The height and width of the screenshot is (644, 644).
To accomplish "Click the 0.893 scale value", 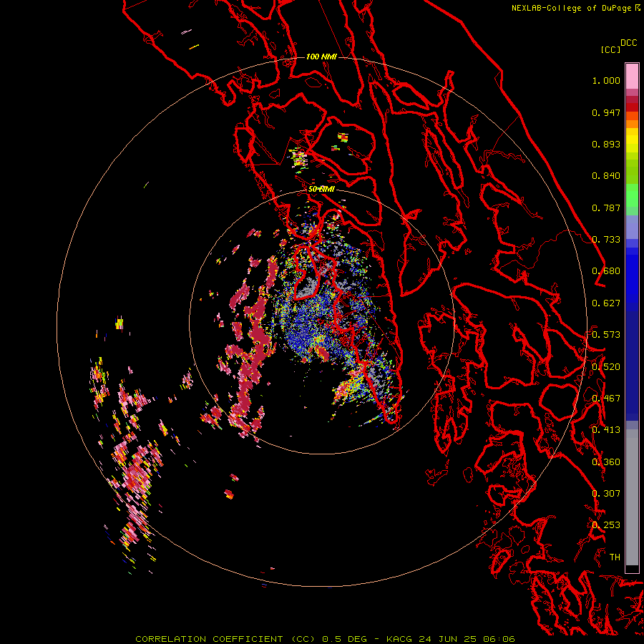I will (606, 144).
